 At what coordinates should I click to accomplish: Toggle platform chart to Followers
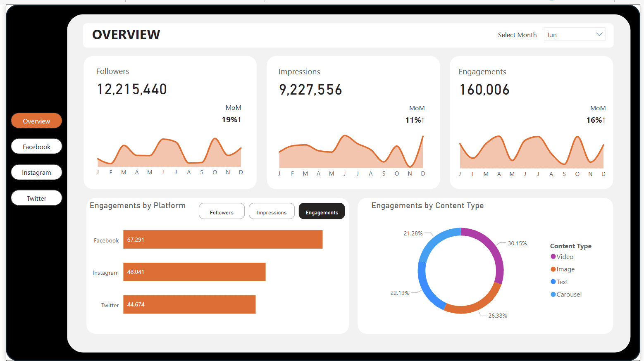click(x=222, y=212)
